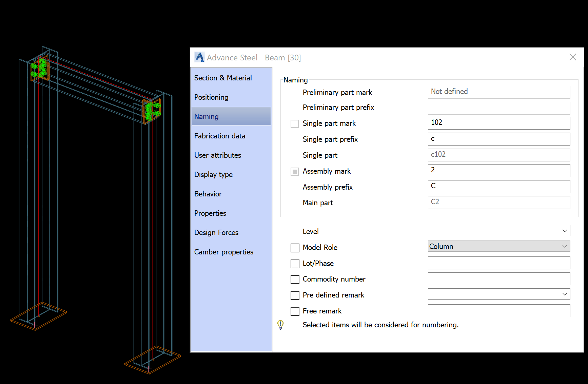Select the Design Forces tab
This screenshot has width=588, height=384.
pyautogui.click(x=216, y=232)
